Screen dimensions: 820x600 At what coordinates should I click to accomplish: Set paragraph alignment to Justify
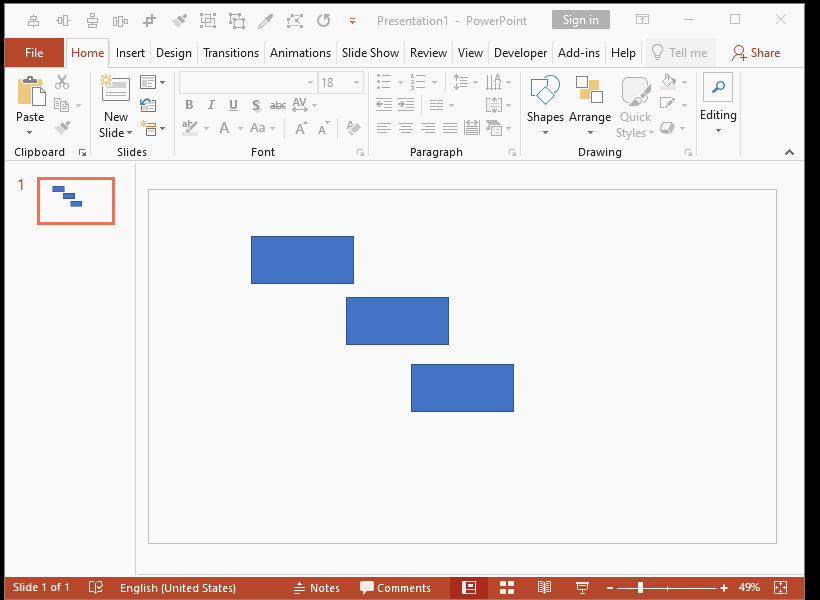click(x=450, y=128)
